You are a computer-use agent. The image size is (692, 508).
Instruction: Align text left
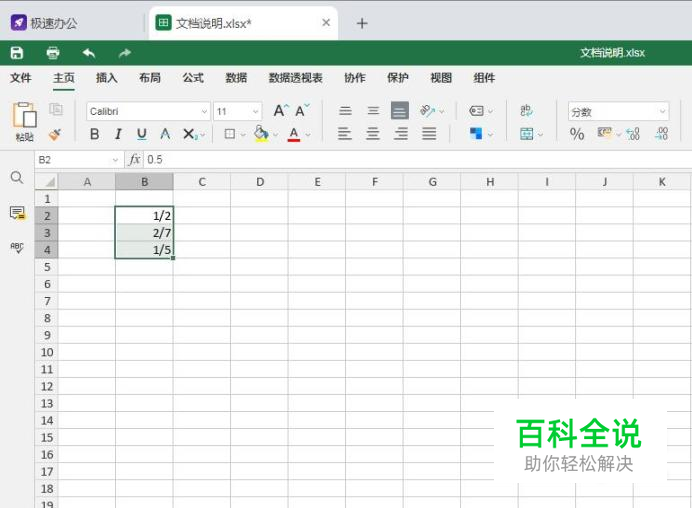click(x=345, y=133)
